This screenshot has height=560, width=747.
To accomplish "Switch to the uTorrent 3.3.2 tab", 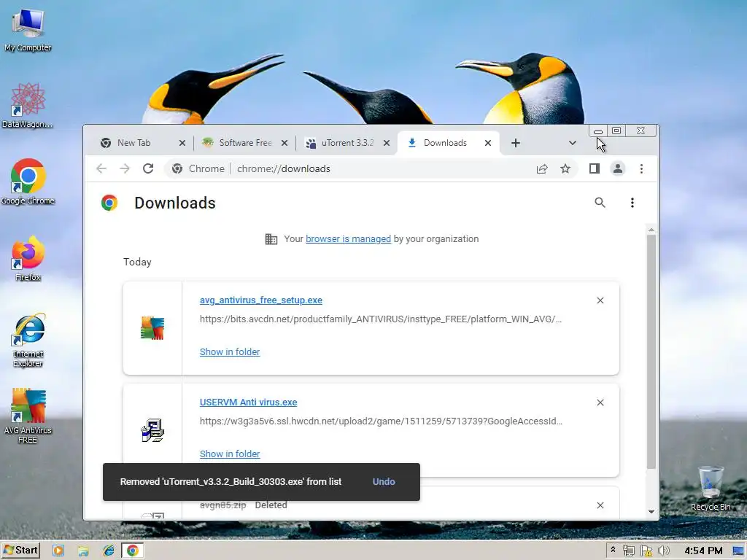I will point(347,143).
